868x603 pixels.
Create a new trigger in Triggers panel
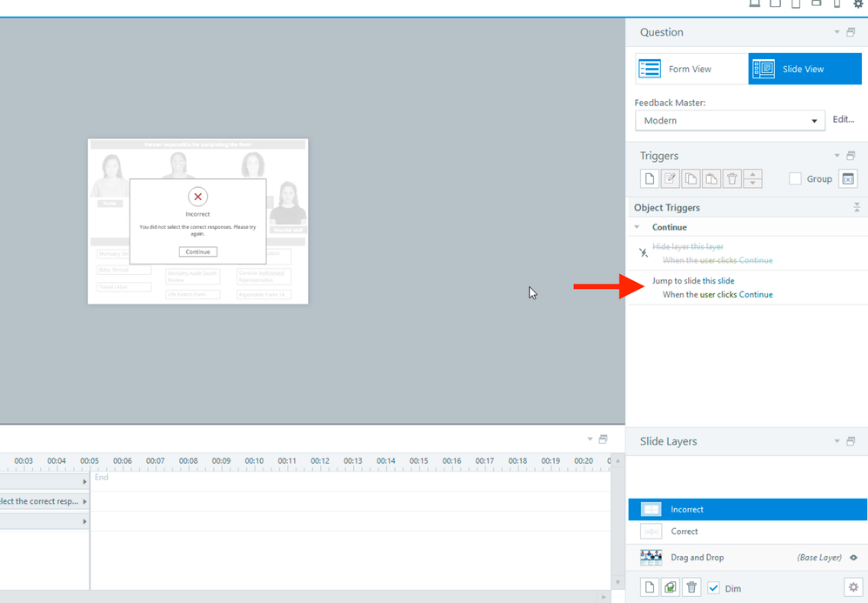pyautogui.click(x=650, y=179)
